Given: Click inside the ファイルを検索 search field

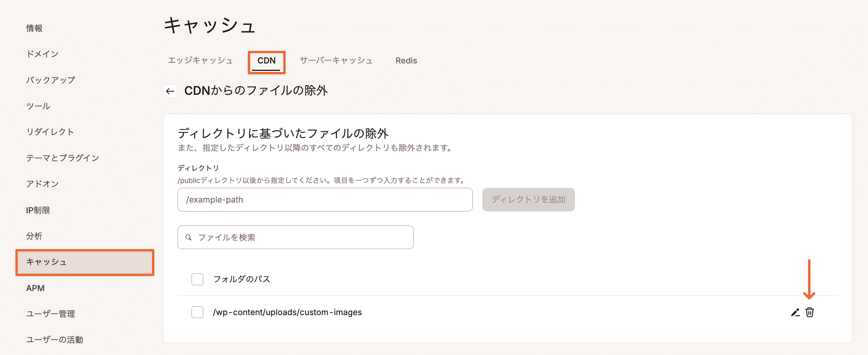Looking at the screenshot, I should click(295, 237).
